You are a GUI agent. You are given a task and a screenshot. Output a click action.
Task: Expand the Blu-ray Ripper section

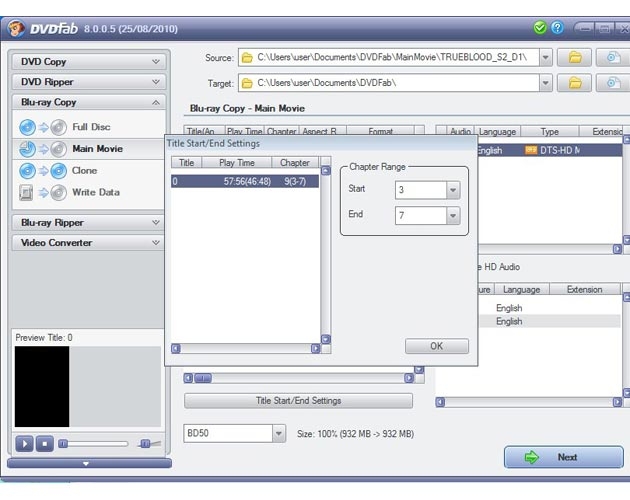88,222
